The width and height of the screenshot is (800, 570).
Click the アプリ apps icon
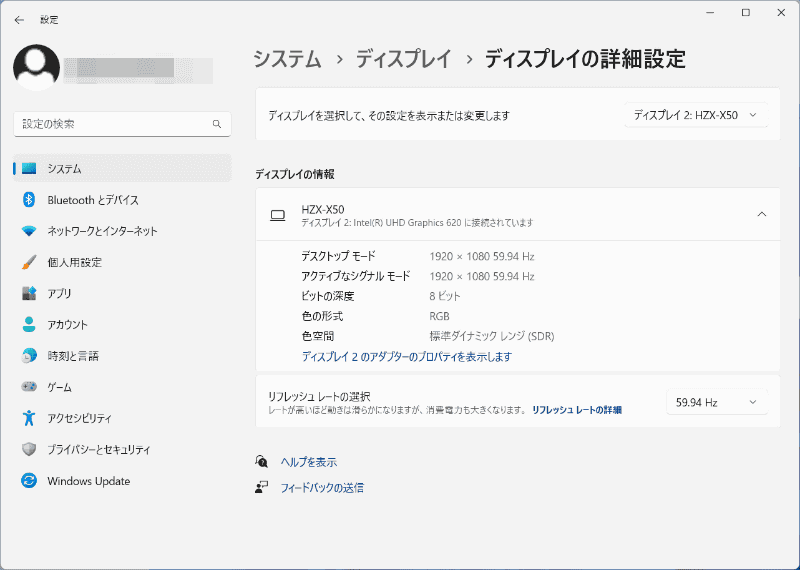[x=29, y=293]
